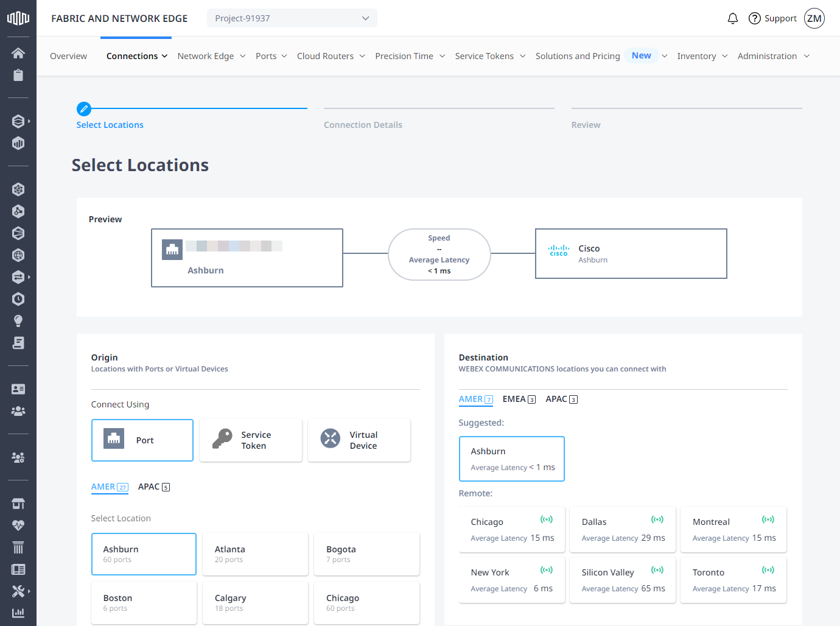Choose Service Token as connection method
This screenshot has height=626, width=840.
[x=251, y=440]
